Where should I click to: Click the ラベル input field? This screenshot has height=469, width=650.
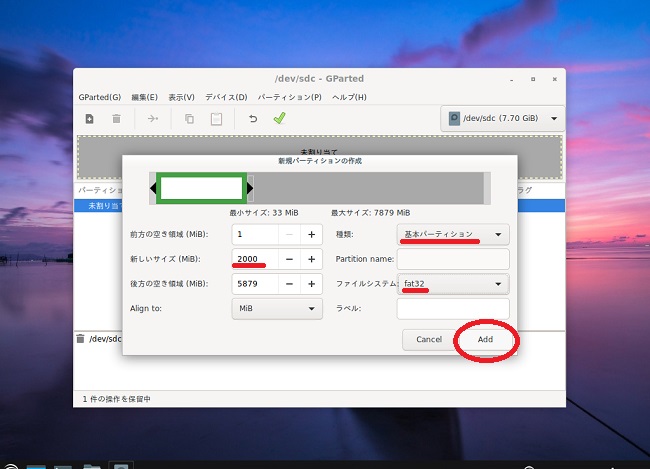tap(453, 309)
